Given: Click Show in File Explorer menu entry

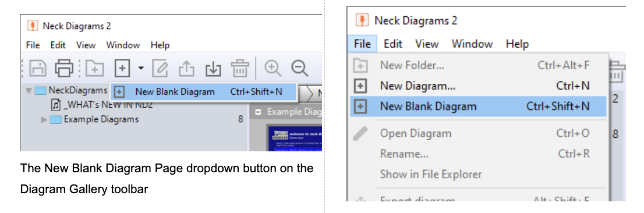Looking at the screenshot, I should tap(479, 174).
